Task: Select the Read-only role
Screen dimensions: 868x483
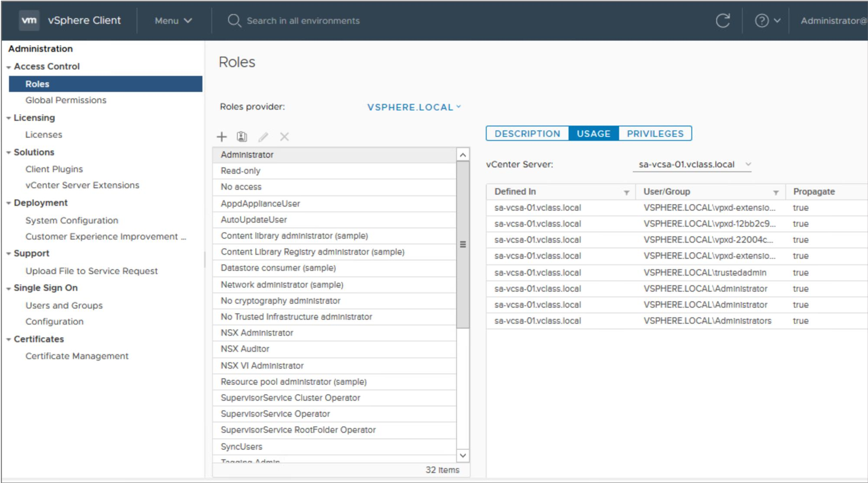Action: (x=334, y=171)
